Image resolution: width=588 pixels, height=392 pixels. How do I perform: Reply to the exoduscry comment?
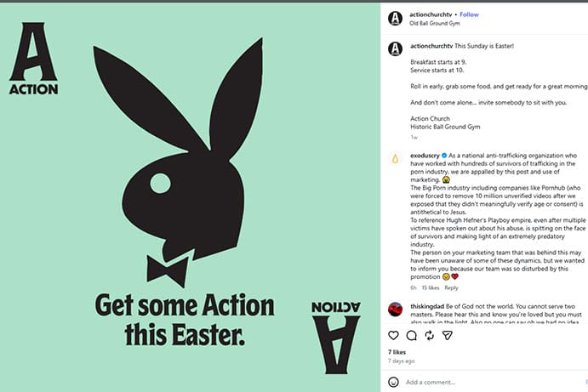[451, 287]
